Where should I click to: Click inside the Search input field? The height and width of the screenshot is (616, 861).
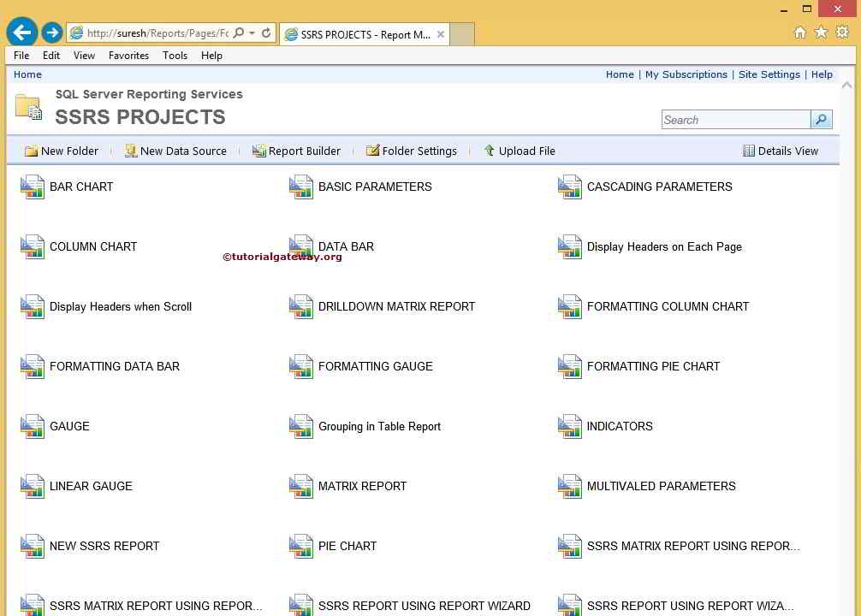click(x=736, y=120)
